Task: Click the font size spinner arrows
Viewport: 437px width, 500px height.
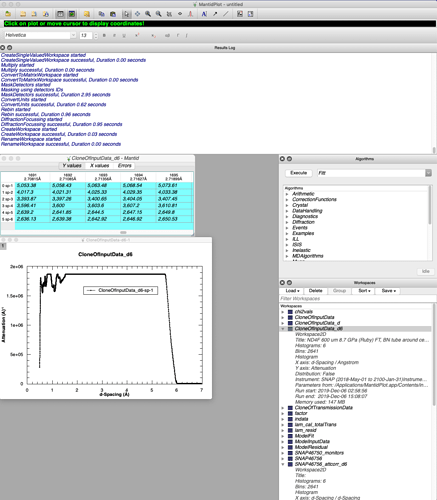Action: coord(96,35)
